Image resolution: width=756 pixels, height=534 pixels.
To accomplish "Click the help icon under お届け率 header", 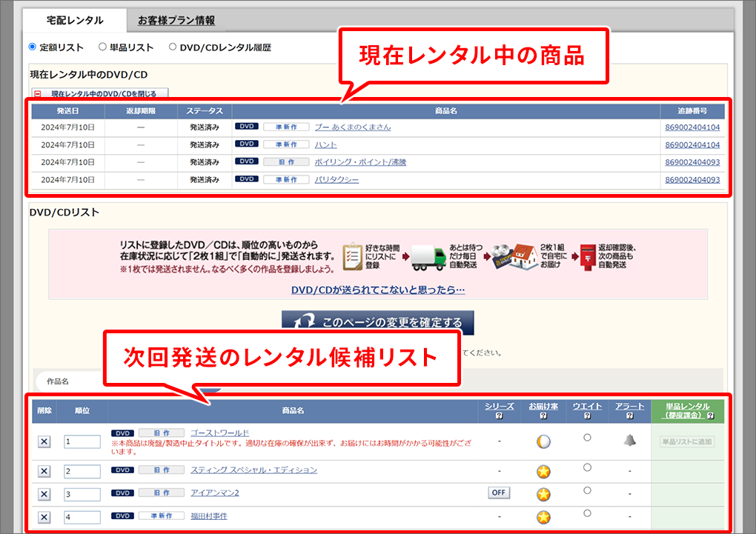I will click(x=543, y=416).
